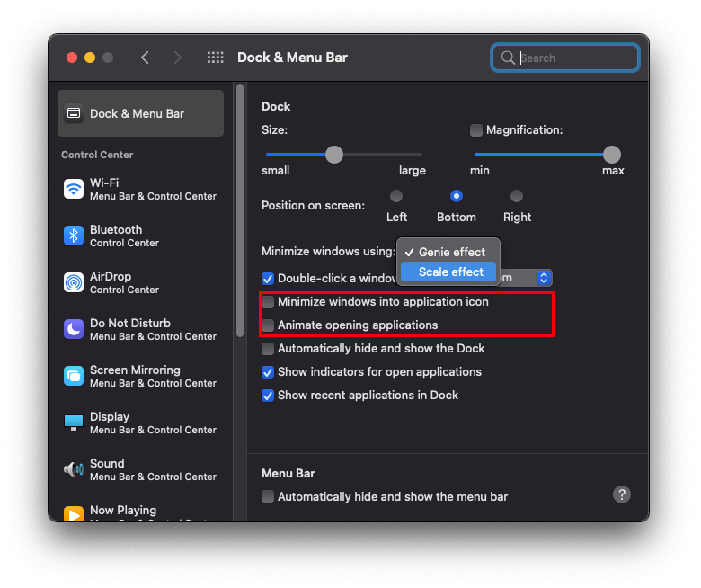701x588 pixels.
Task: Click the 'min' magnification label
Action: tap(479, 170)
